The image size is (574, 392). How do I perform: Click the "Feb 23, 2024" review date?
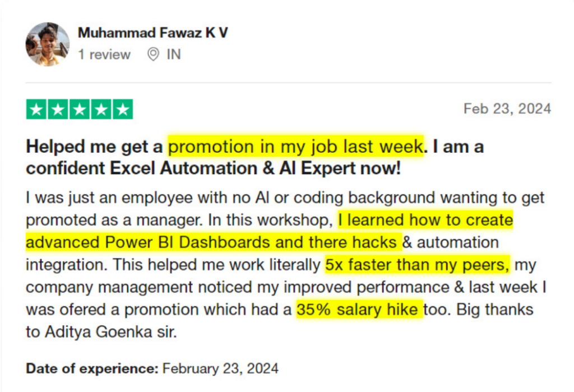pyautogui.click(x=507, y=109)
